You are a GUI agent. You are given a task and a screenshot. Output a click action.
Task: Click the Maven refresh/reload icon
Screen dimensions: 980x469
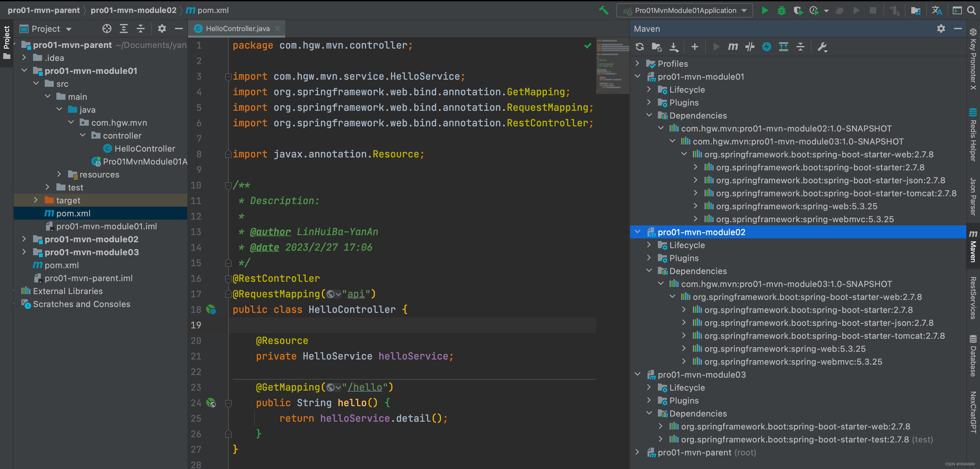[x=641, y=47]
